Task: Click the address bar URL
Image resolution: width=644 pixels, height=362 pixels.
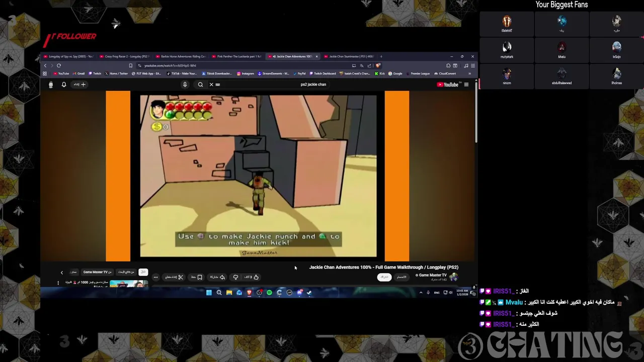Action: (x=170, y=65)
